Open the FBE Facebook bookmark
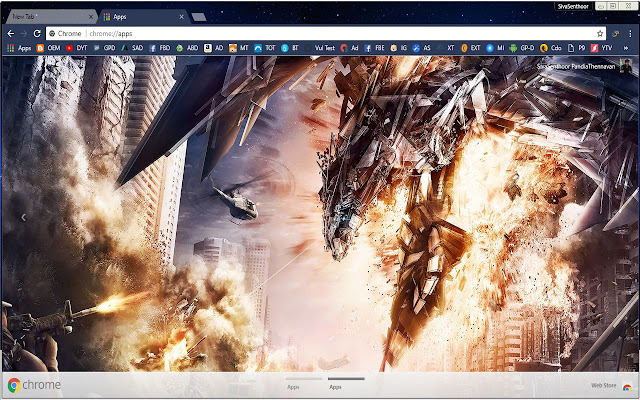Screen dimensions: 640x400 point(374,48)
